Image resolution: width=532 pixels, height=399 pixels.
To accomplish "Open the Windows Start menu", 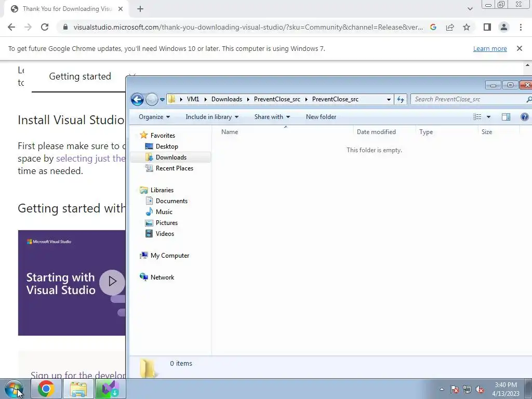I will (x=14, y=389).
